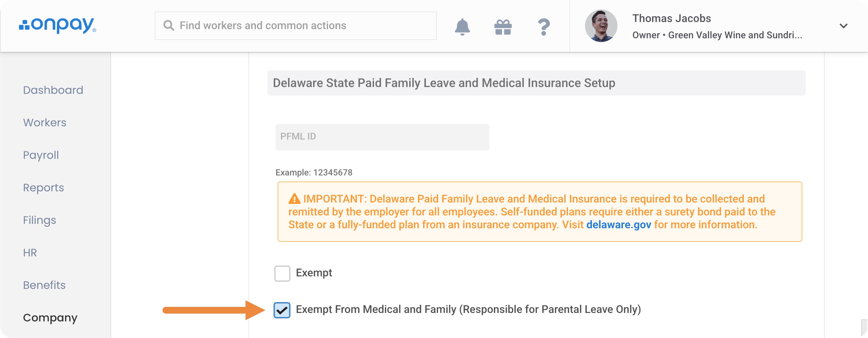The image size is (868, 338).
Task: Go to Workers in sidebar
Action: pyautogui.click(x=45, y=123)
